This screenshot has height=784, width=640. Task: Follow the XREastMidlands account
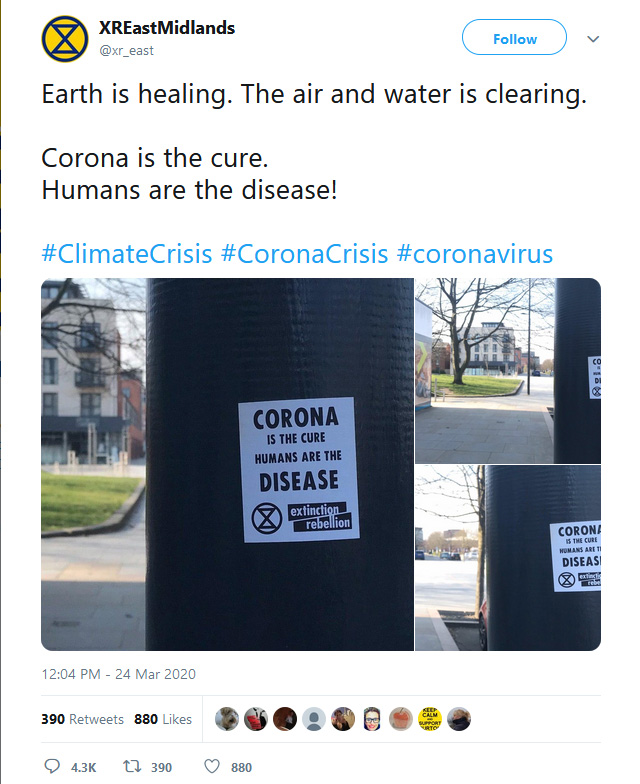514,39
